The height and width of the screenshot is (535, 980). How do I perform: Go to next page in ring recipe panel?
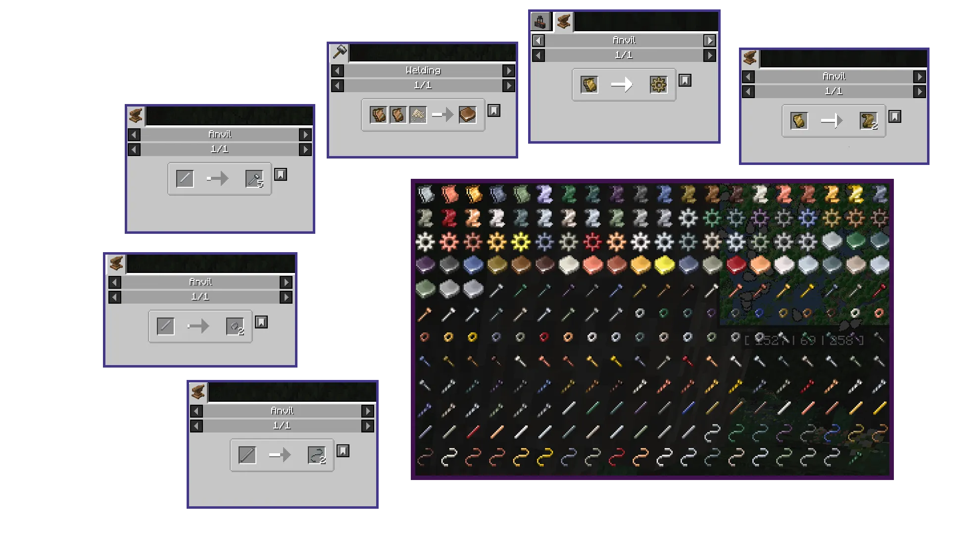coord(286,297)
